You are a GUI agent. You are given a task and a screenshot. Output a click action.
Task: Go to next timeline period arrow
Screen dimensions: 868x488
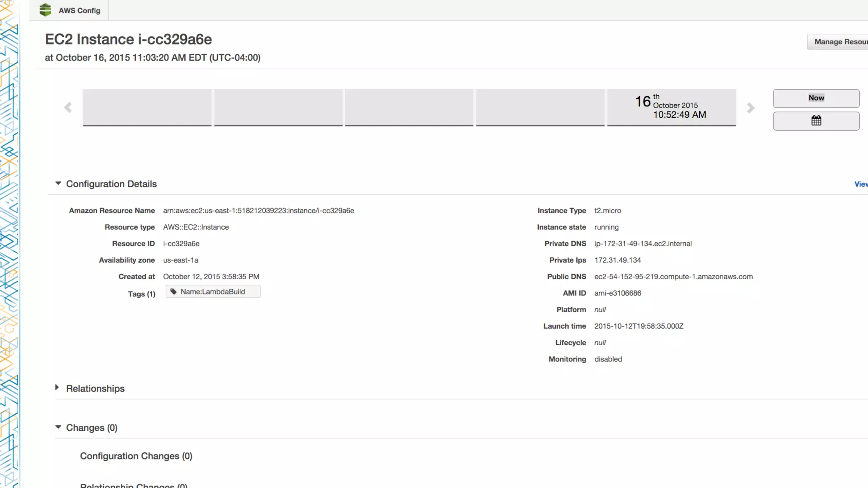click(751, 108)
